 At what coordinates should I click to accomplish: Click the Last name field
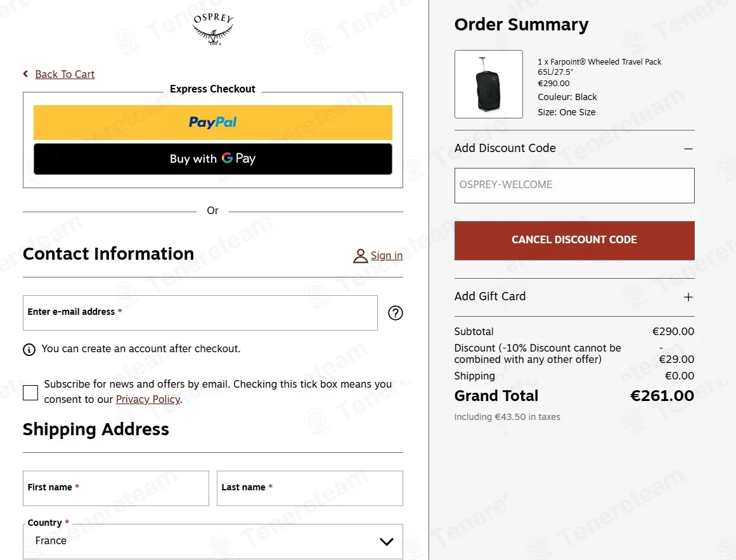coord(310,488)
